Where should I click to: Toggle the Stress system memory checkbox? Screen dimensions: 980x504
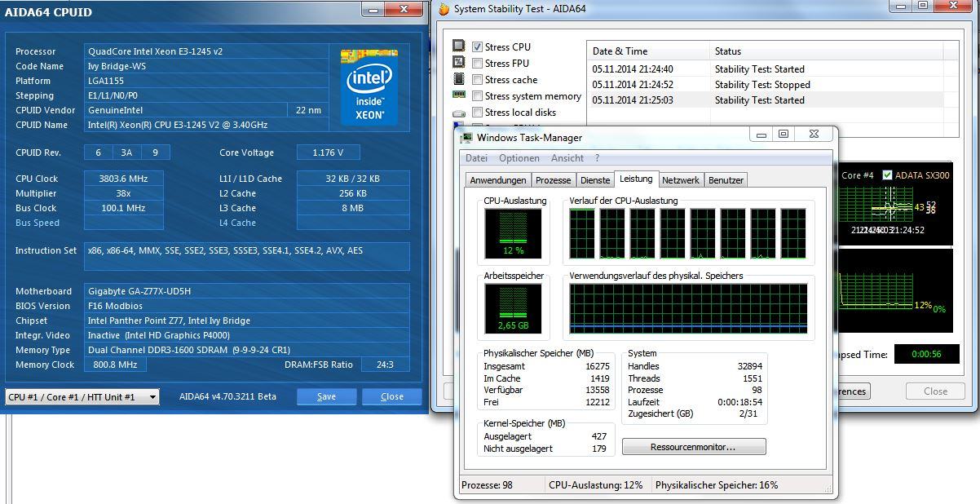tap(478, 96)
